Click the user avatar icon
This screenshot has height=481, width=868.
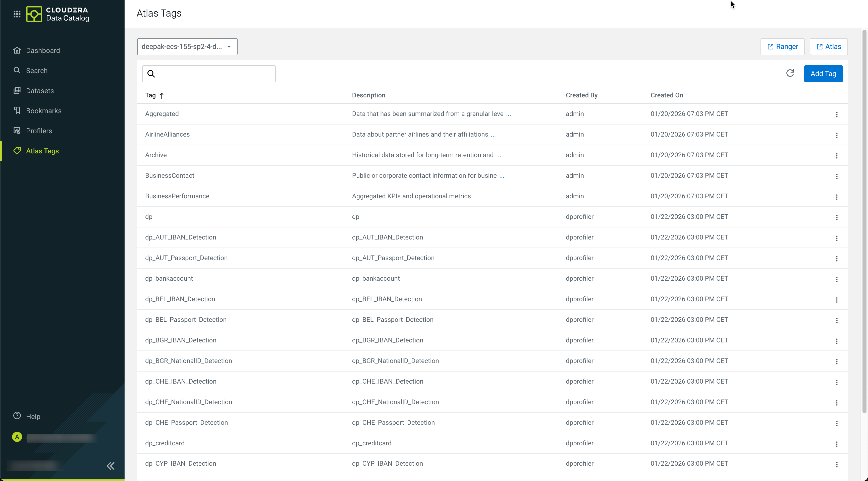17,437
